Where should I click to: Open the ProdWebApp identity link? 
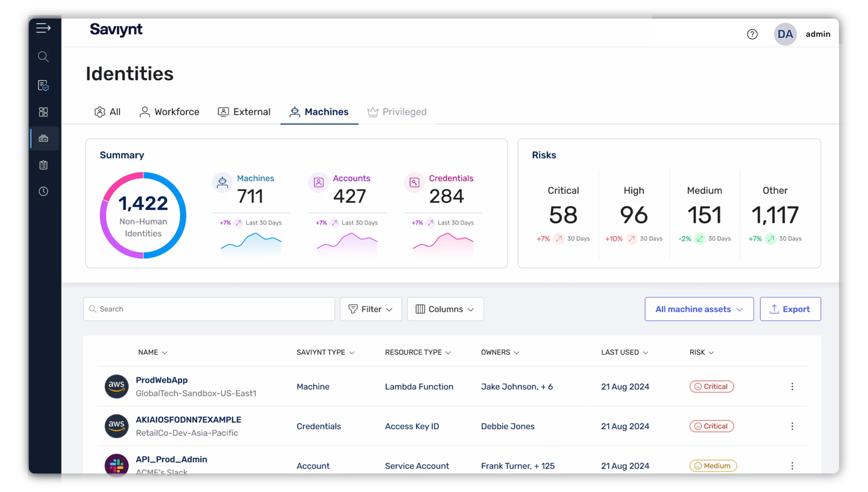click(162, 380)
